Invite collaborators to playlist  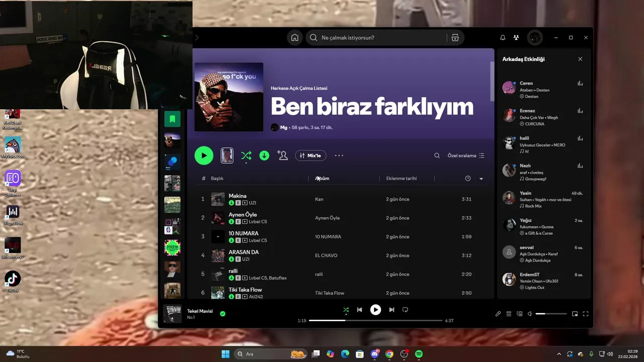click(x=282, y=156)
